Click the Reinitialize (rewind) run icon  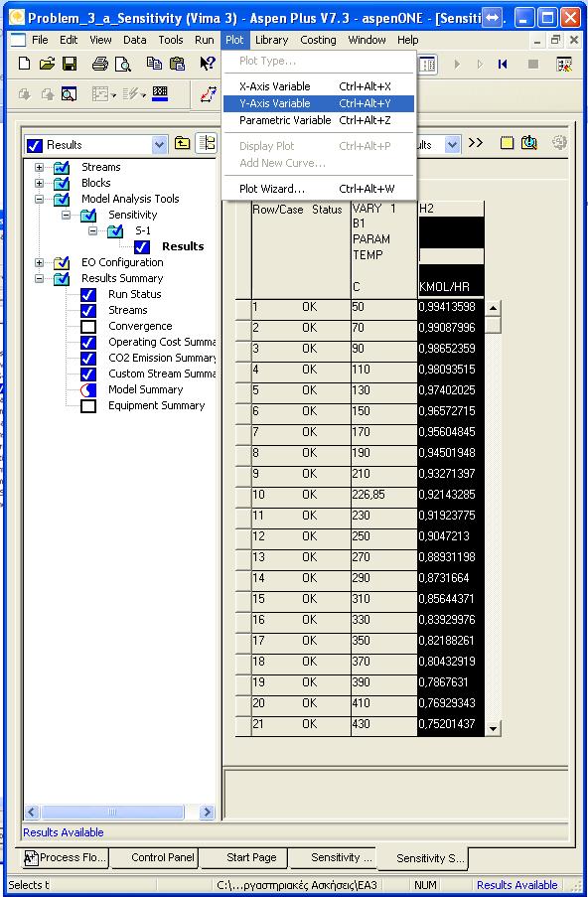(503, 64)
